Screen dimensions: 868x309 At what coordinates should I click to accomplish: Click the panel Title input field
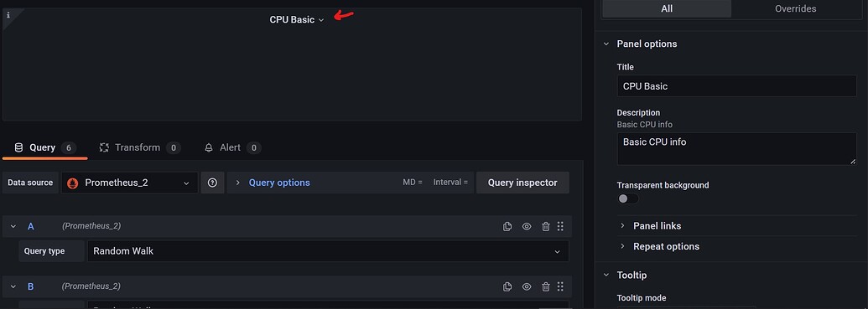737,86
